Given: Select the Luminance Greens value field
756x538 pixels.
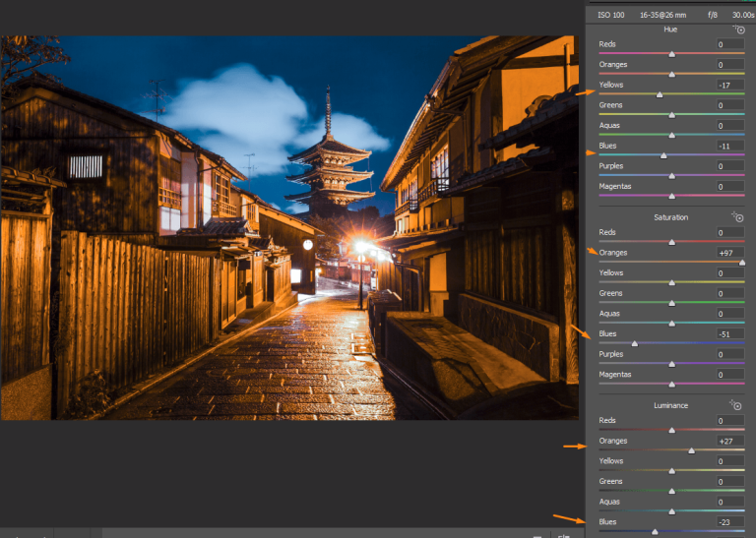Looking at the screenshot, I should (x=730, y=481).
